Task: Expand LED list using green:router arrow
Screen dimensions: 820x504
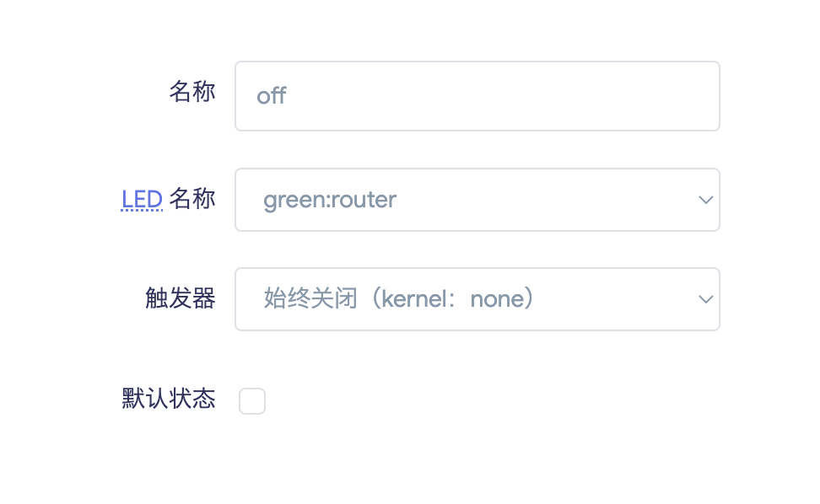Action: pos(706,200)
